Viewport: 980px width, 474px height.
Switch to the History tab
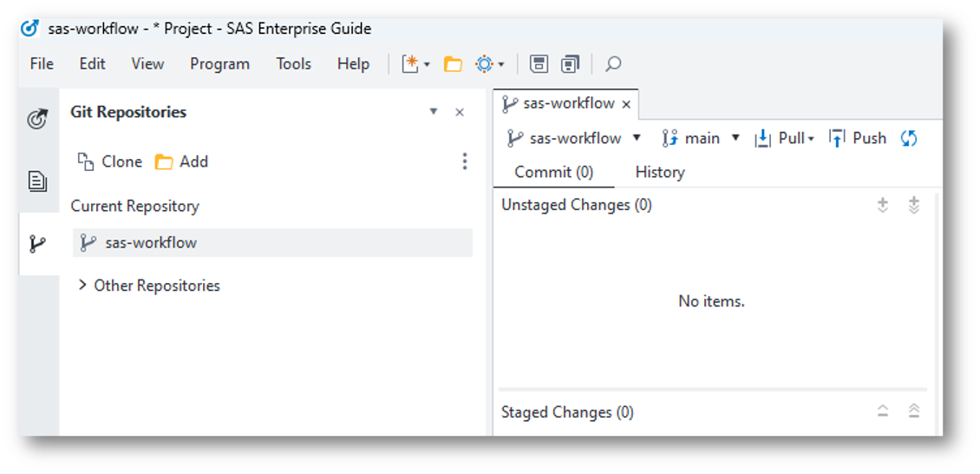(659, 172)
